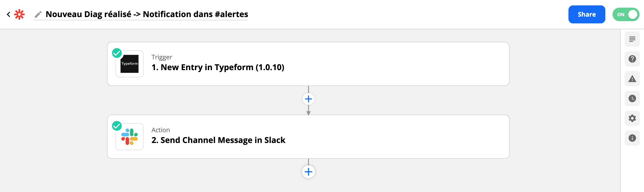Click the Slack app icon
The height and width of the screenshot is (192, 644).
coord(130,137)
